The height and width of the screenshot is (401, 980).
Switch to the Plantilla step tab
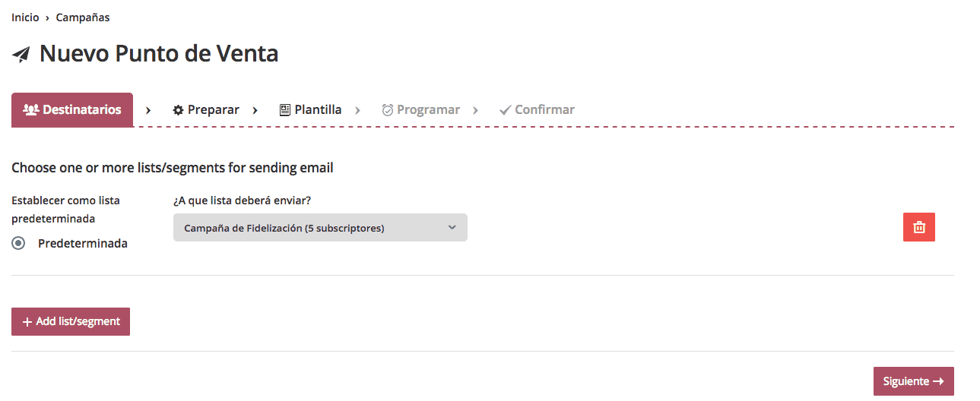click(310, 110)
